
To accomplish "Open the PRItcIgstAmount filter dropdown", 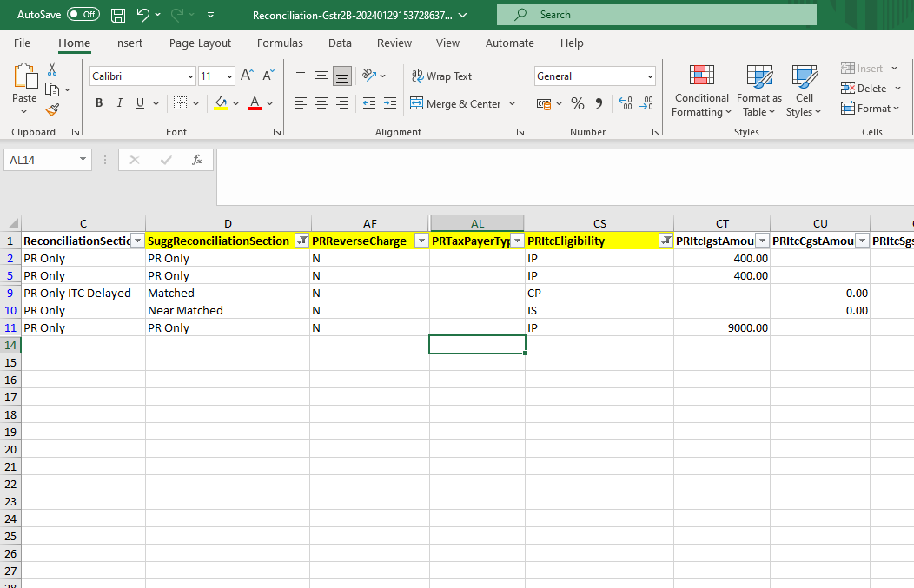I will coord(763,241).
